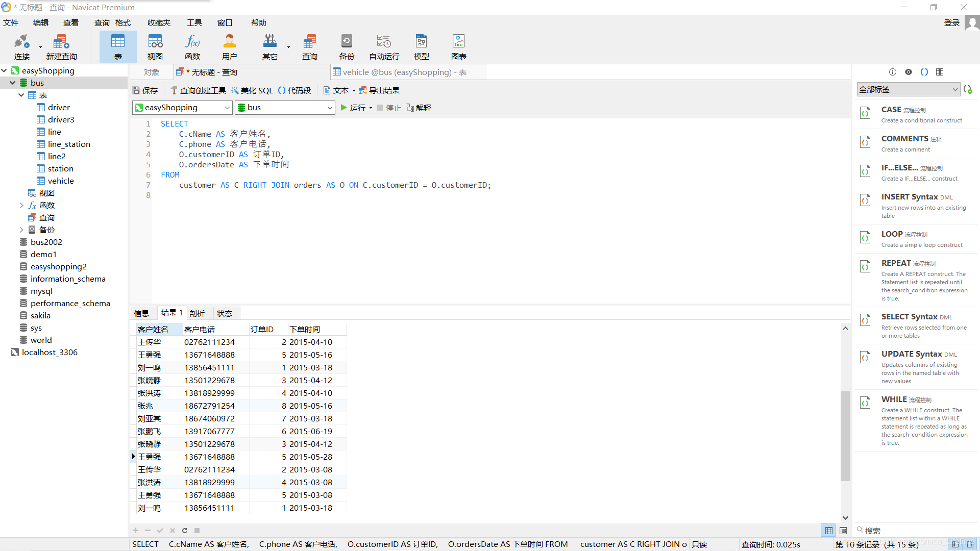This screenshot has width=980, height=551.
Task: Click the stop icon below results grid
Action: (197, 531)
